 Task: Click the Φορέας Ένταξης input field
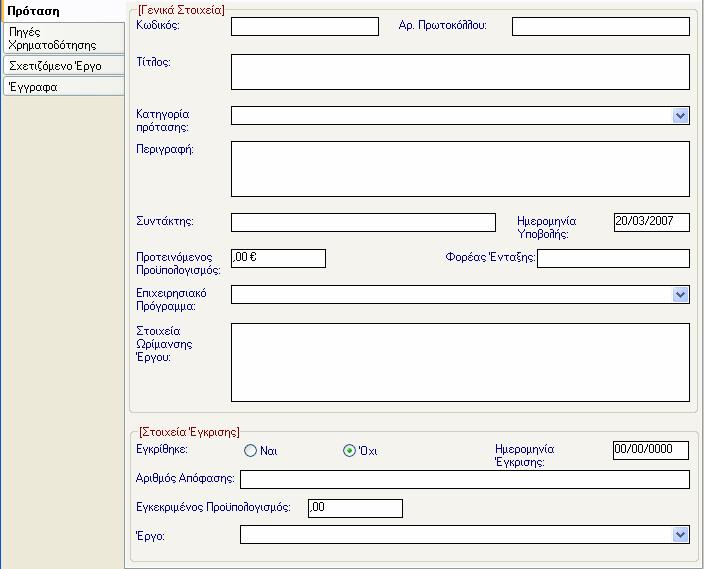click(x=613, y=259)
